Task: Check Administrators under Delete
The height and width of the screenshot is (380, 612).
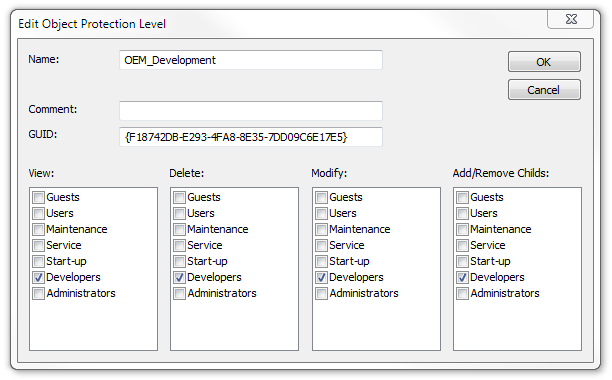Action: coord(180,293)
